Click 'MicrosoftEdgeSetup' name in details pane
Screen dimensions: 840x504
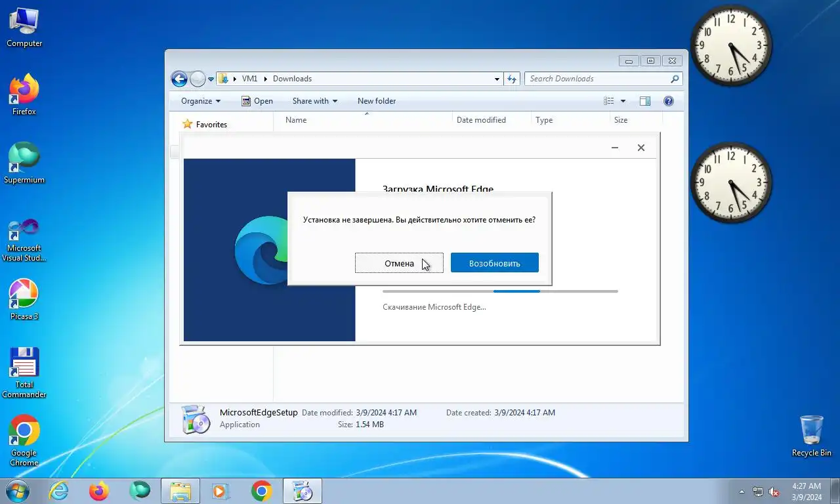(x=259, y=413)
